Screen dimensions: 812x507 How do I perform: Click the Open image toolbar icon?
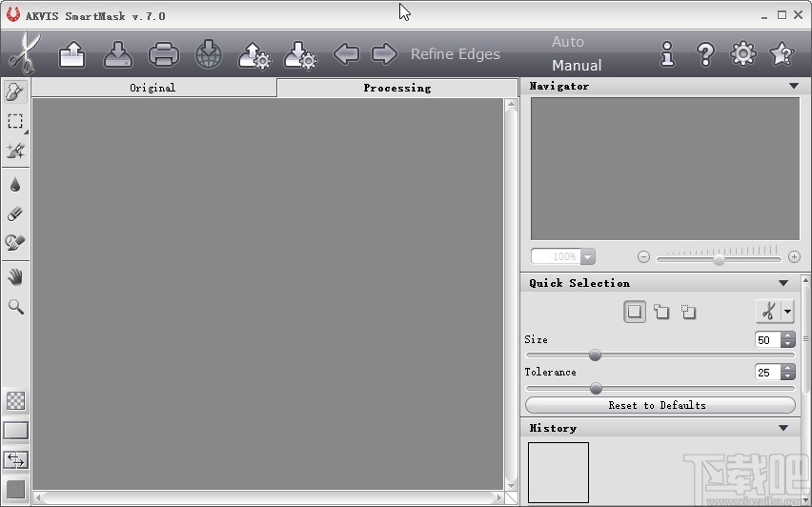(x=72, y=54)
